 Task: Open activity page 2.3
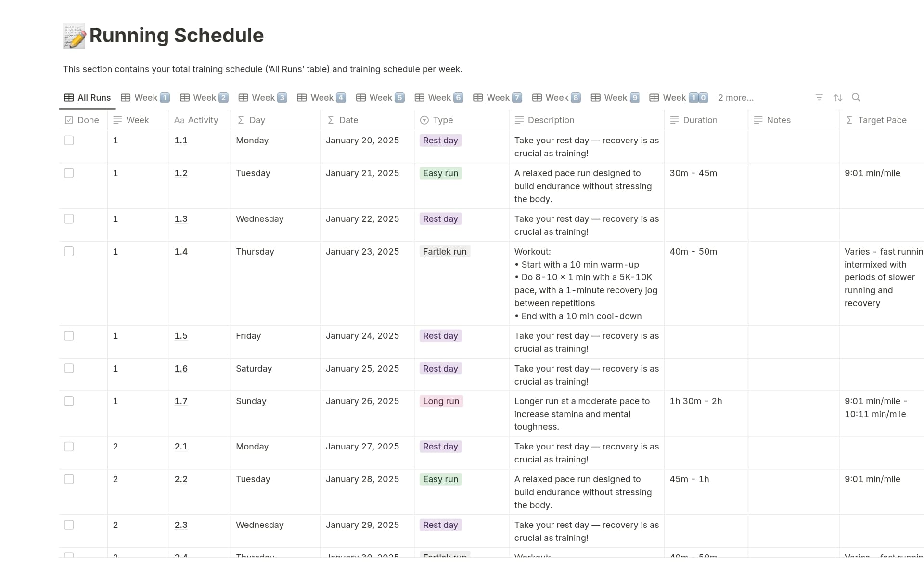(181, 525)
